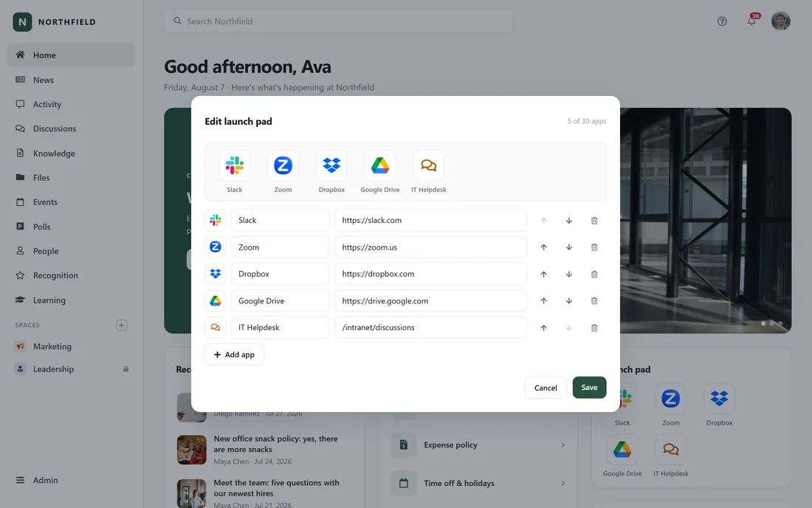The image size is (812, 508).
Task: Delete the Zoom app row
Action: [594, 247]
